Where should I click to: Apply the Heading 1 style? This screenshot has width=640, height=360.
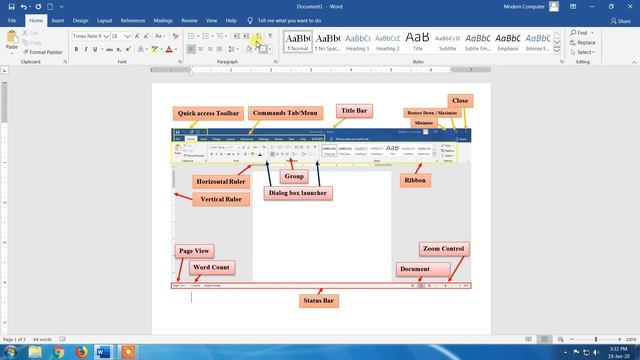tap(358, 42)
